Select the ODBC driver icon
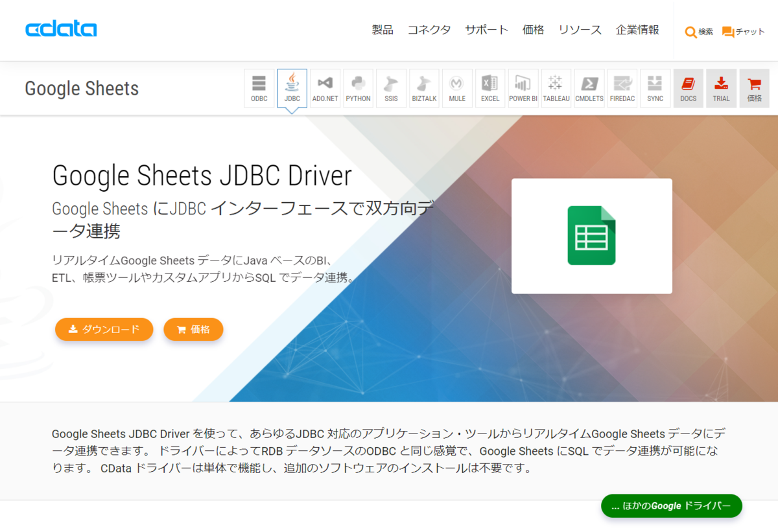Image resolution: width=778 pixels, height=532 pixels. coord(259,88)
